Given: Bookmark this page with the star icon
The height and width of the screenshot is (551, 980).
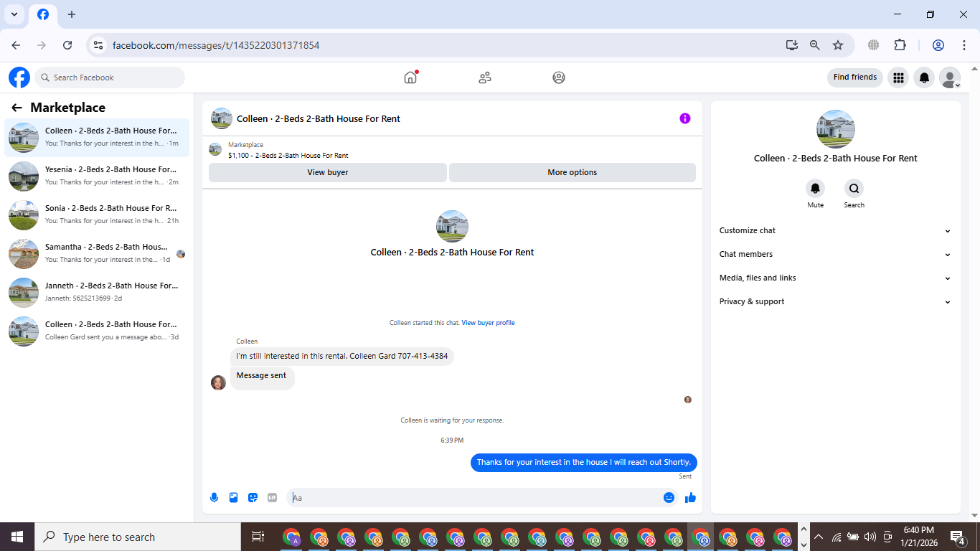Looking at the screenshot, I should [x=838, y=45].
